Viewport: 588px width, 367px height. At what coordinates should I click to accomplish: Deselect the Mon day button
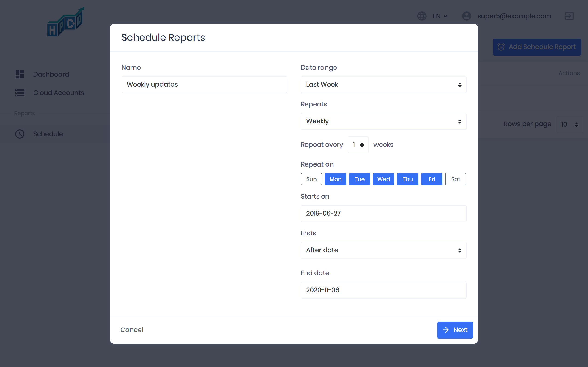tap(335, 179)
